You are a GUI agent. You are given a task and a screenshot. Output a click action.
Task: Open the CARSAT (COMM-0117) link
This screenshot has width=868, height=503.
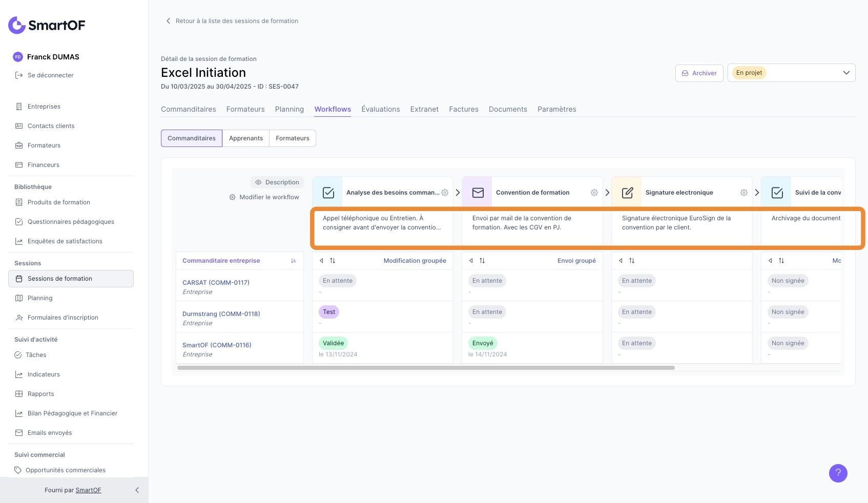[216, 283]
